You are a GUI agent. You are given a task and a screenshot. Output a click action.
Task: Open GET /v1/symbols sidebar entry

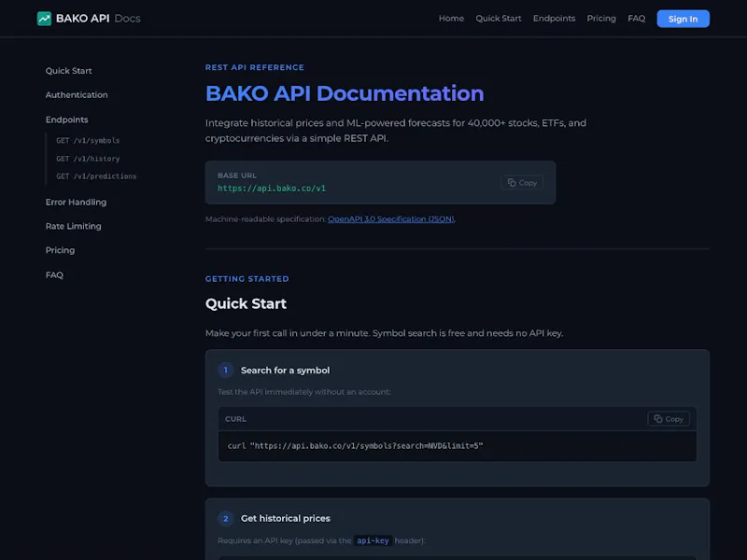pos(88,141)
